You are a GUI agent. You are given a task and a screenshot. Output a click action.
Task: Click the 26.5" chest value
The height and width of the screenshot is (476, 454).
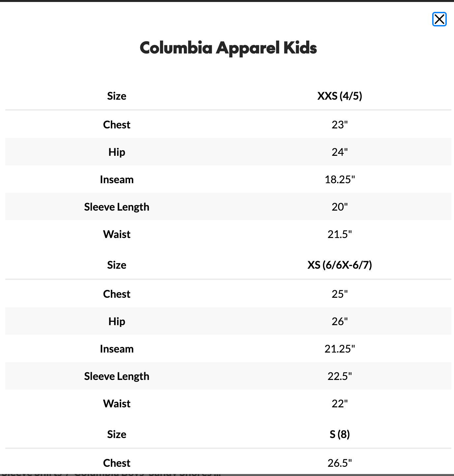click(x=340, y=463)
